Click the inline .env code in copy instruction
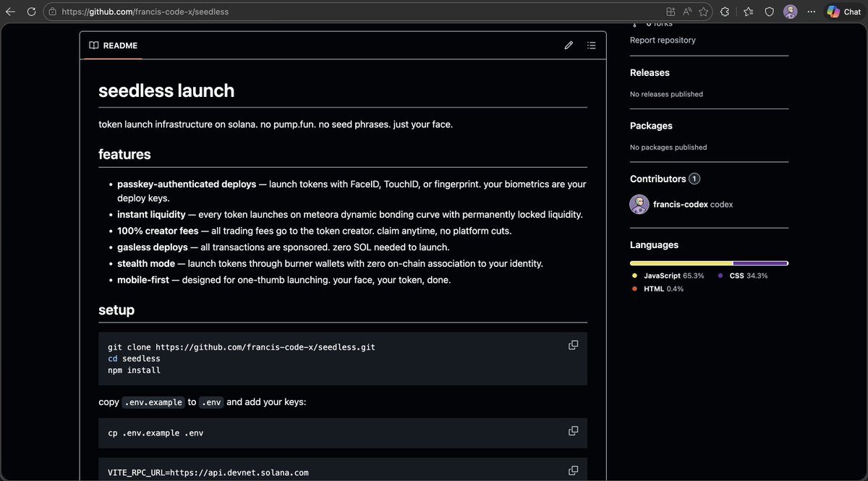Screen dimensions: 868x481 (x=211, y=402)
